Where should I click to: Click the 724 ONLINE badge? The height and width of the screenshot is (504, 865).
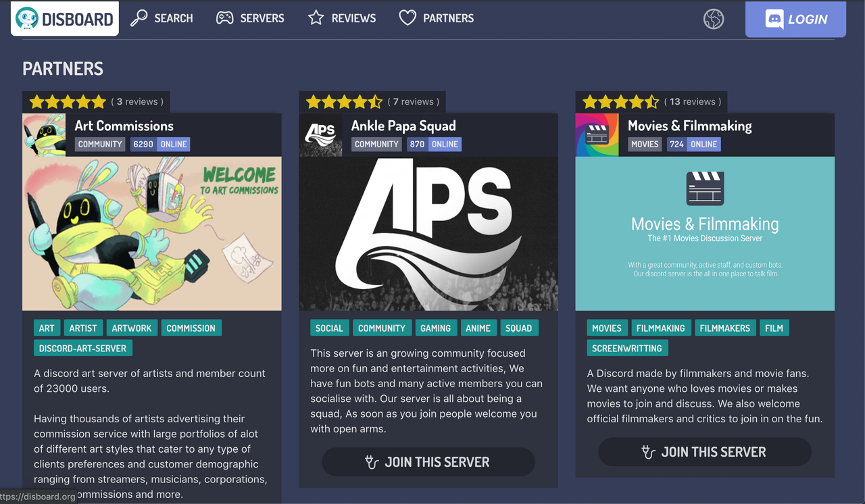click(x=693, y=144)
